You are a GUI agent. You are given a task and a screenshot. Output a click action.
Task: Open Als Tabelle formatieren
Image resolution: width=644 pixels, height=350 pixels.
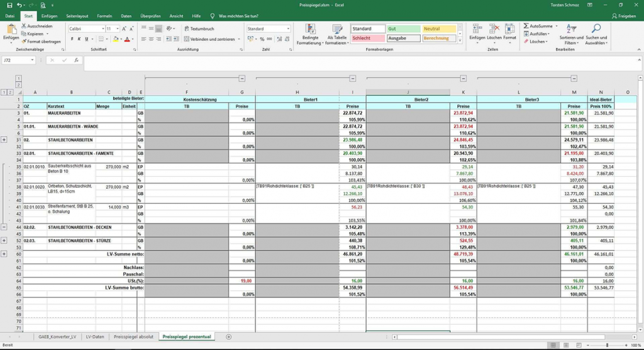337,35
